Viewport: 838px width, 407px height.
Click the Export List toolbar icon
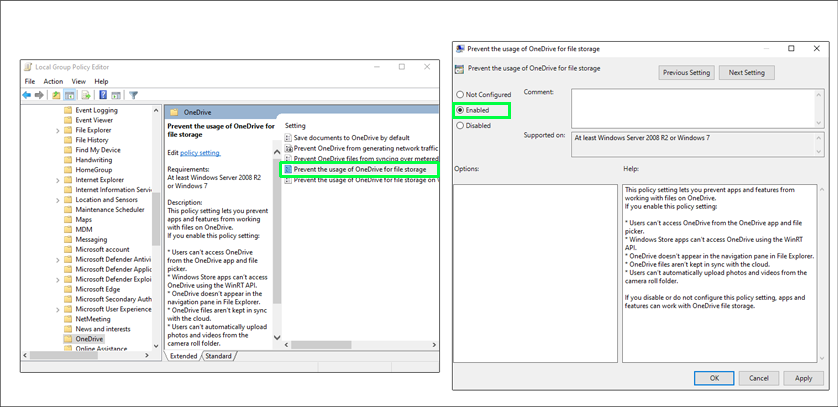pyautogui.click(x=86, y=96)
